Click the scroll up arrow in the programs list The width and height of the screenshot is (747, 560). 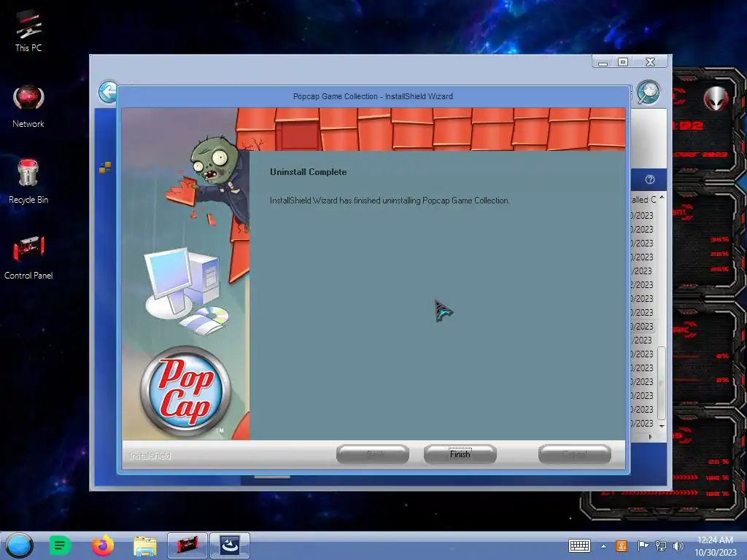[x=661, y=197]
